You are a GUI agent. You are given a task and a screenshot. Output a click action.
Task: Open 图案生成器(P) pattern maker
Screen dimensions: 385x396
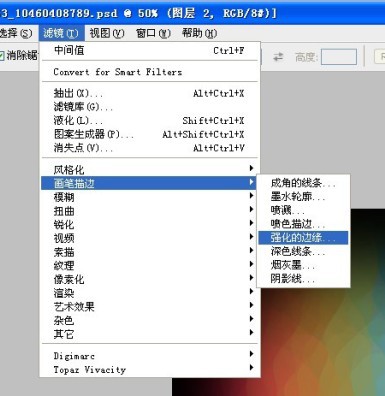click(149, 134)
